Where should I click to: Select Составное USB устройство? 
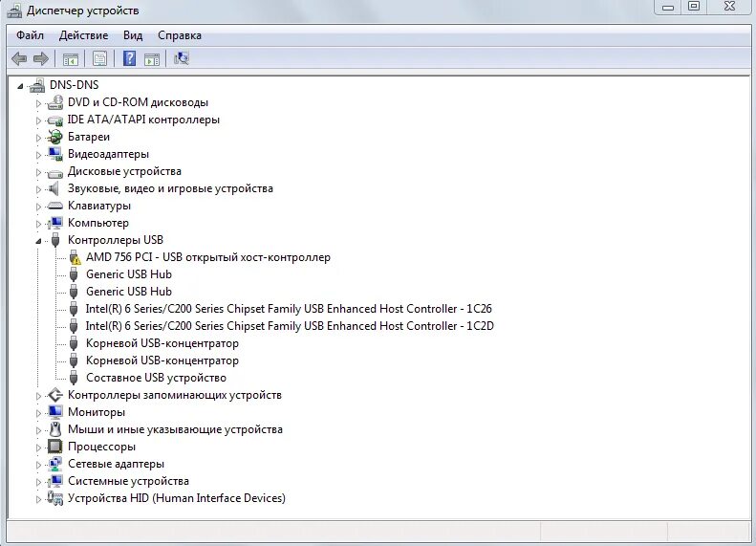[x=156, y=378]
